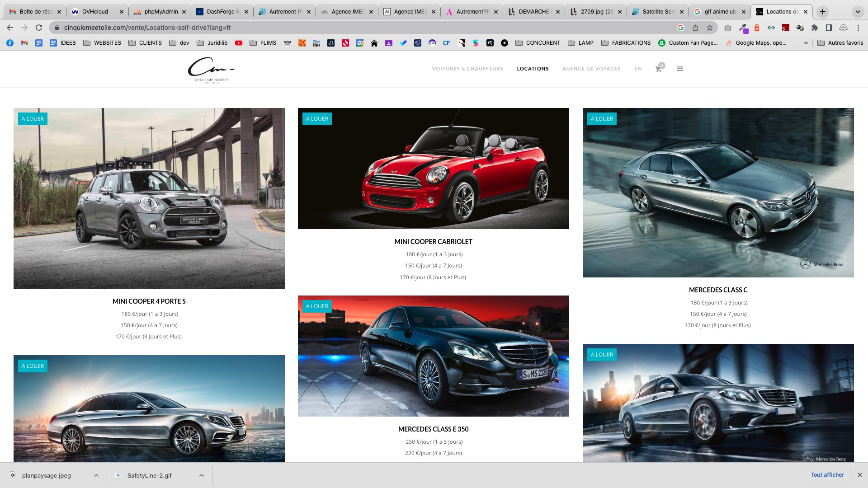Expand SafetyLine-2.gif download options
The height and width of the screenshot is (488, 868).
pyautogui.click(x=202, y=475)
